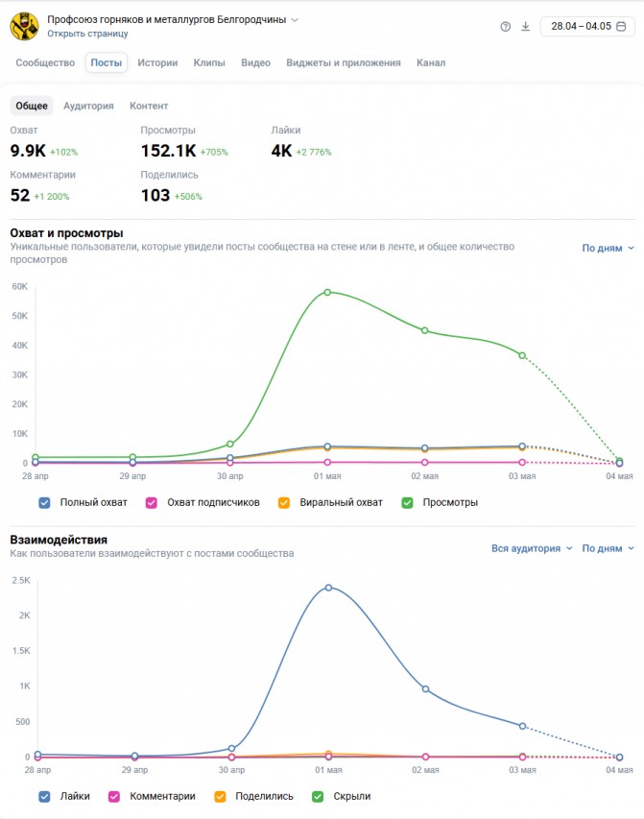Viewport: 644px width, 819px height.
Task: Click the 01 мая views peak point
Action: (327, 293)
